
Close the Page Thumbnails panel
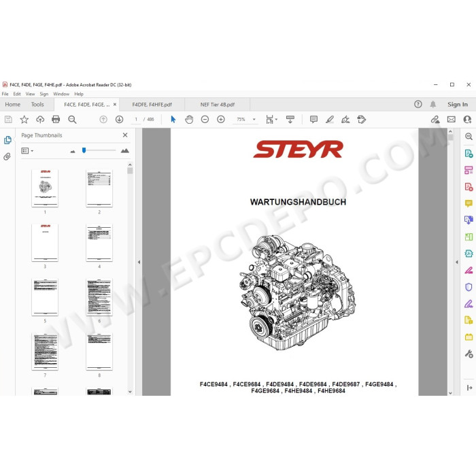125,135
